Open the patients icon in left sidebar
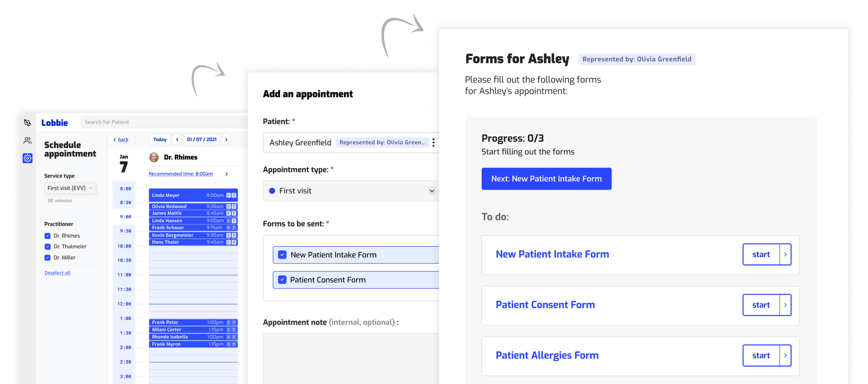Screen dimensions: 868x384 pos(27,140)
